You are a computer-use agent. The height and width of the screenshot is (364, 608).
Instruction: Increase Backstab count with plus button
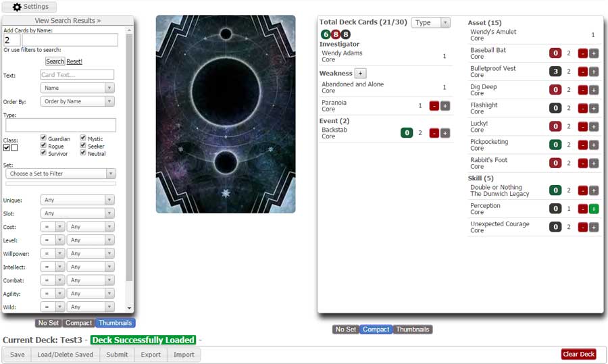[445, 133]
